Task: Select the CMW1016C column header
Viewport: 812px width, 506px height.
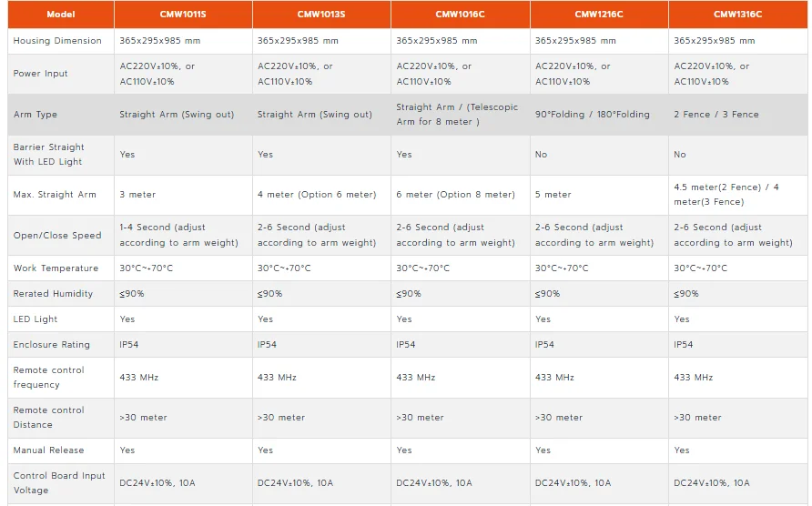Action: click(461, 14)
